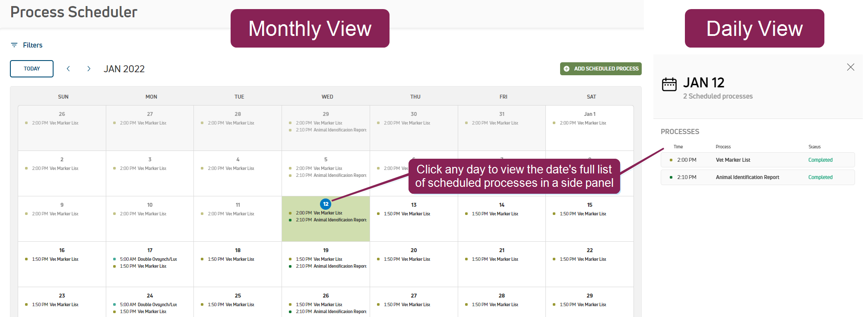Image resolution: width=868 pixels, height=317 pixels.
Task: Open the 2:00 PM Vet Marker List row in side panel
Action: point(757,160)
